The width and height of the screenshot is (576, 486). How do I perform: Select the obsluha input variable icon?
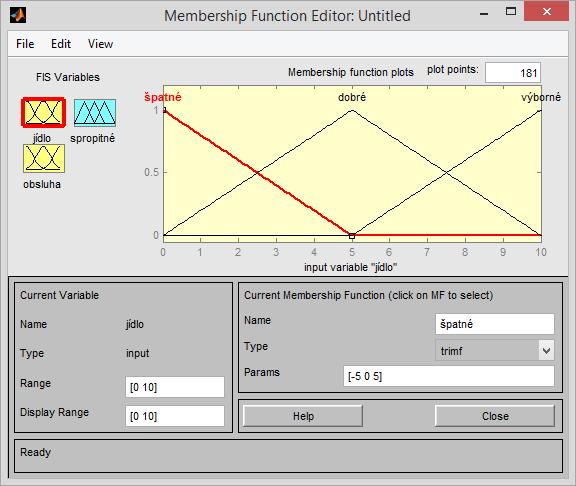point(44,158)
